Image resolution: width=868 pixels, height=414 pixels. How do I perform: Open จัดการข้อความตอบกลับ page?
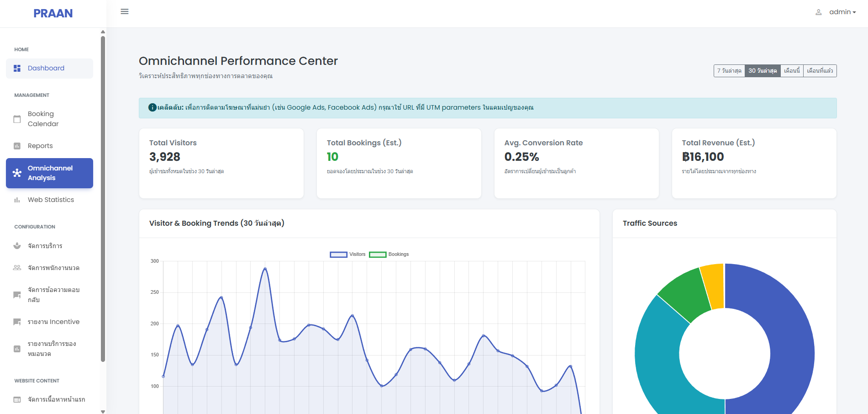click(x=49, y=295)
